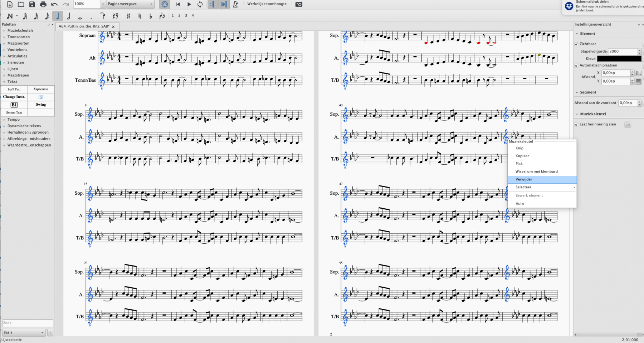Toggle Laat herinnering zien checkbox

click(576, 124)
